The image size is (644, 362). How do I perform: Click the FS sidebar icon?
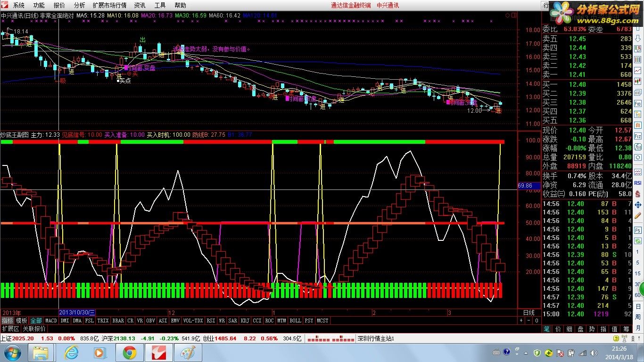click(x=637, y=230)
